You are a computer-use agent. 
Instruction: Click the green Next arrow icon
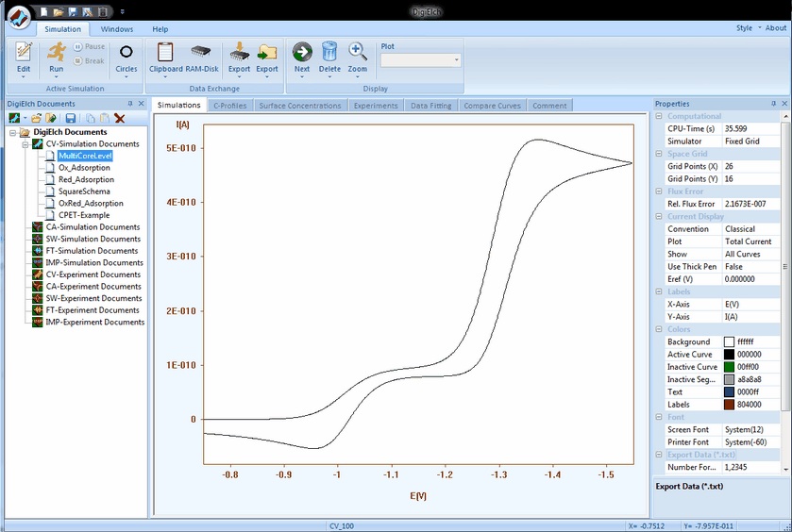(x=302, y=53)
